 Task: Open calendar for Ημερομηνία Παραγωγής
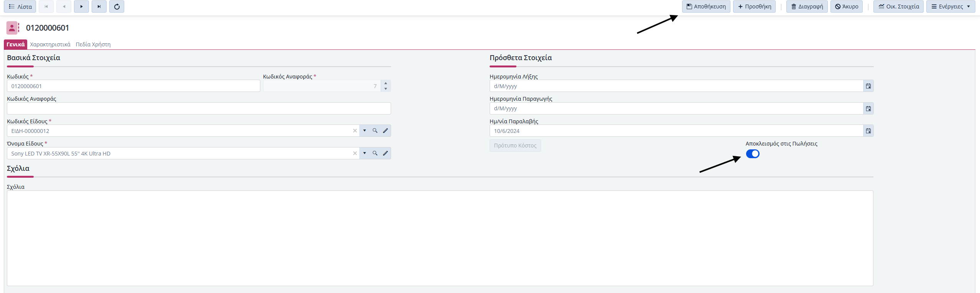click(x=868, y=109)
